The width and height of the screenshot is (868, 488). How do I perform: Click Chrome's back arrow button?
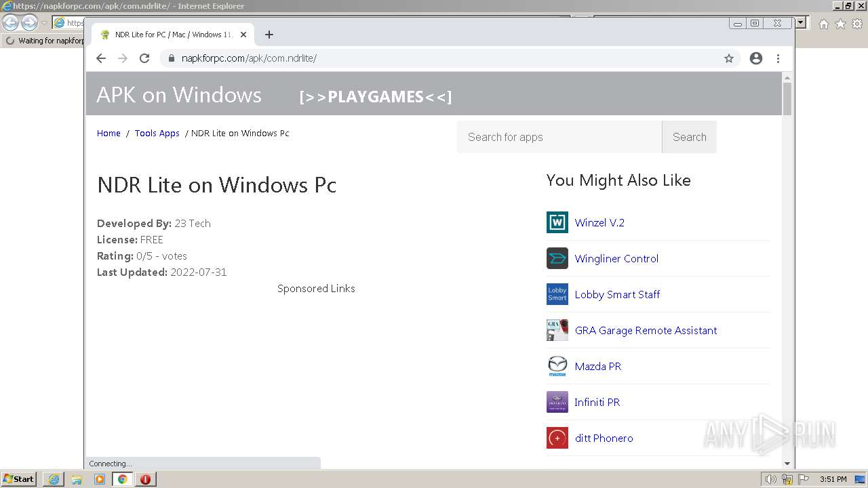tap(101, 58)
